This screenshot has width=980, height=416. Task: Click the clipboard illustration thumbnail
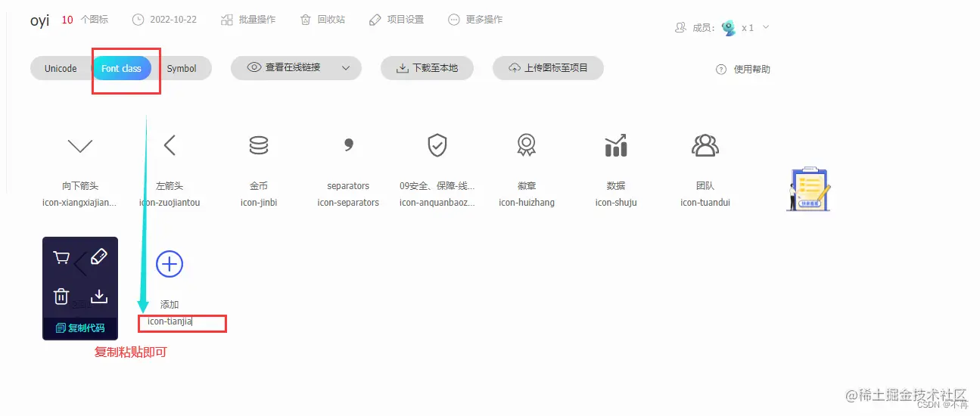click(809, 189)
